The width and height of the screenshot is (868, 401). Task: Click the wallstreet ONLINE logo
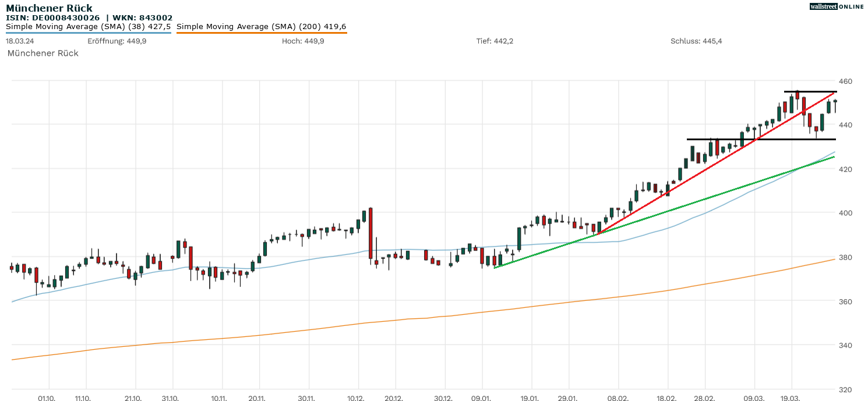[837, 6]
